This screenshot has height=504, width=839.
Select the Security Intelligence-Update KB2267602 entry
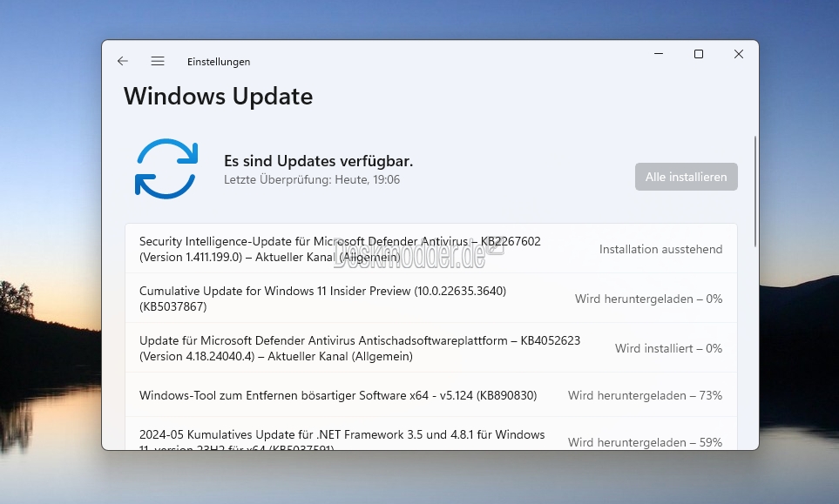(x=431, y=249)
